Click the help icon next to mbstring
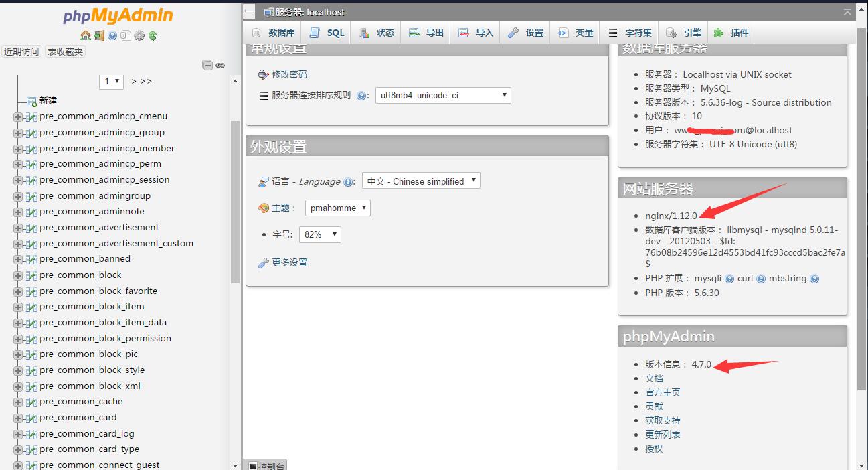Screen dimensions: 868x470 814,279
